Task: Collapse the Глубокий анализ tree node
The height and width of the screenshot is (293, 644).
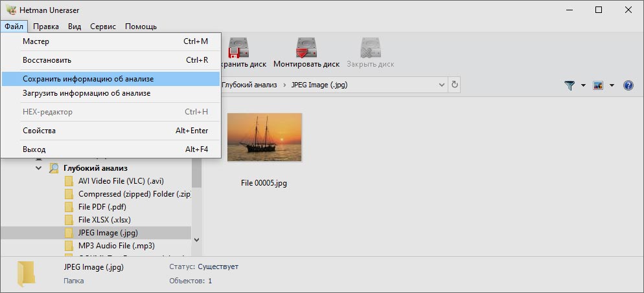Action: [x=39, y=168]
